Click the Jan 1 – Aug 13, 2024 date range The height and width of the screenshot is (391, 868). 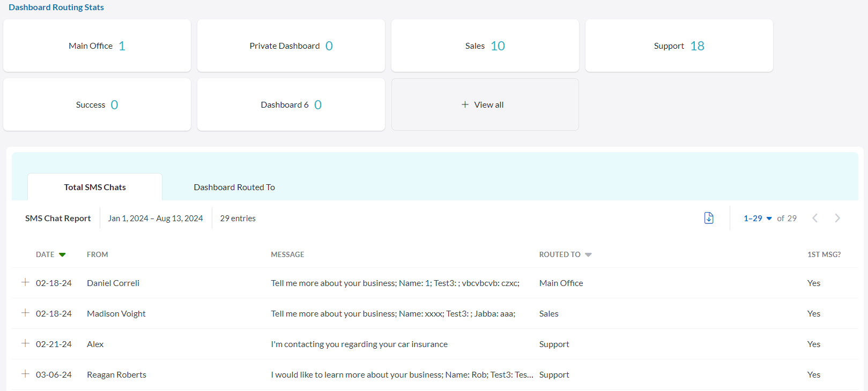coord(155,219)
